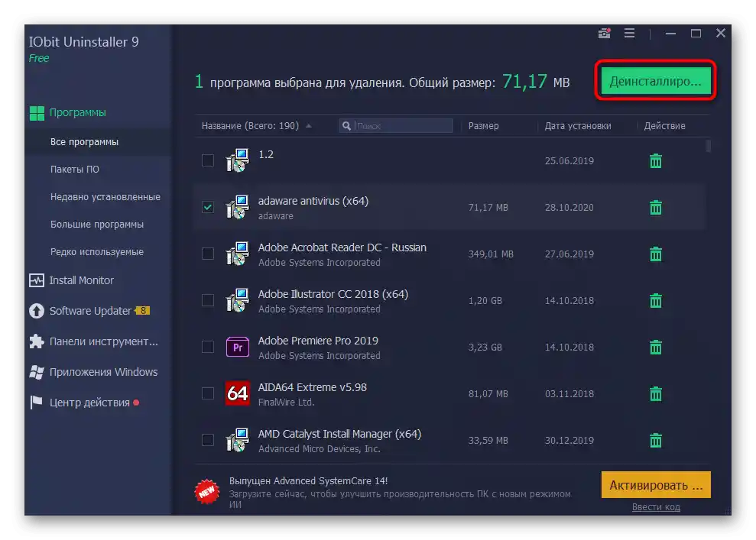Click the Advanced Micro Devices, Inc. text

coord(319,449)
